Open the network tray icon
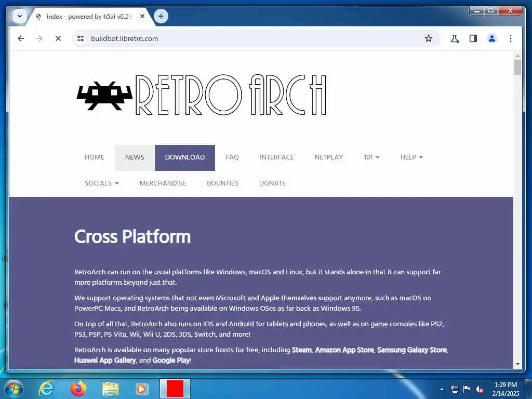This screenshot has width=532, height=399. (454, 389)
